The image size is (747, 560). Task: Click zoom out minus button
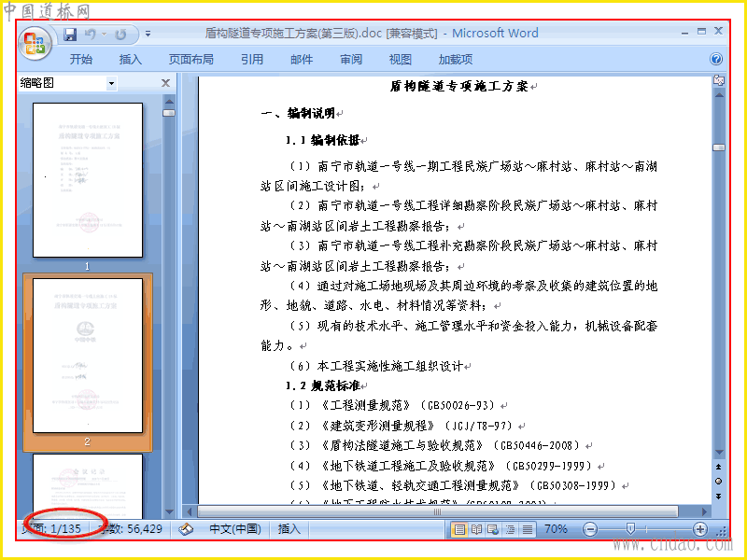[x=590, y=529]
